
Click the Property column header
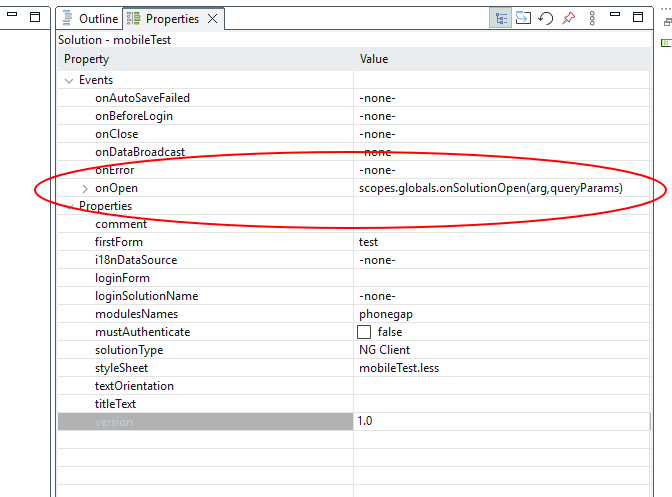86,59
